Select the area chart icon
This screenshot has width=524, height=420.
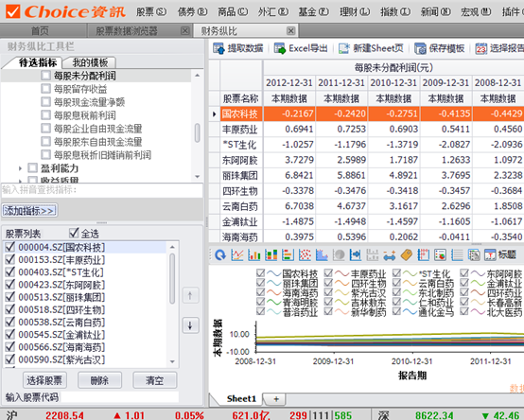(322, 255)
